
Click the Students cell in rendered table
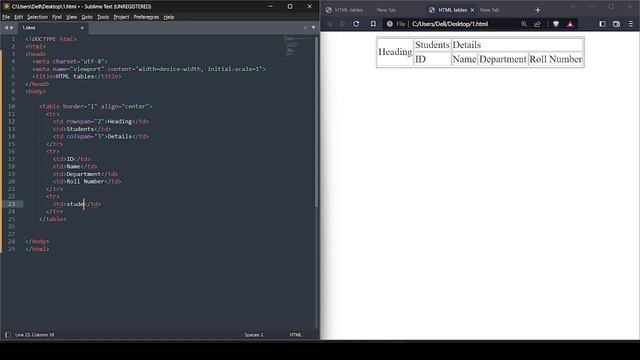[432, 45]
